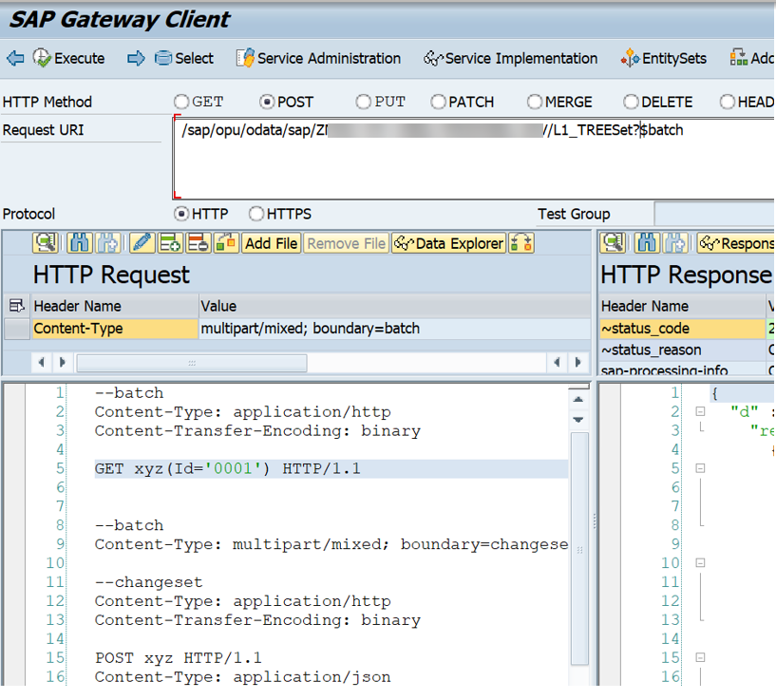Click Find Next icon in HTTP Response toolbar
776x700 pixels.
(675, 243)
